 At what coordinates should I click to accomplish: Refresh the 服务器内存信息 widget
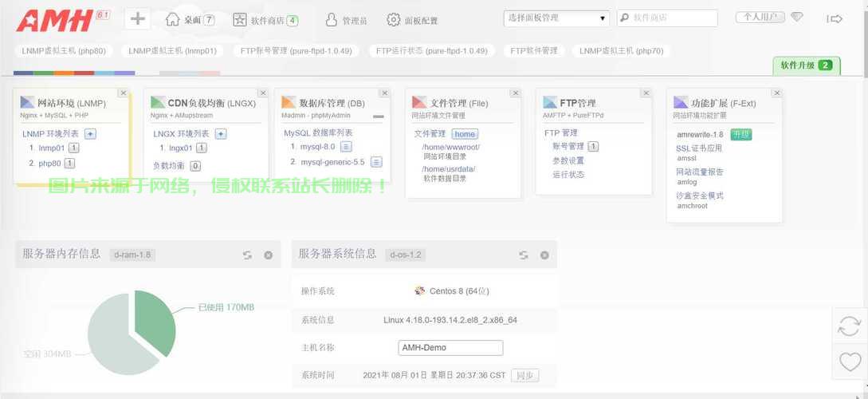click(247, 255)
